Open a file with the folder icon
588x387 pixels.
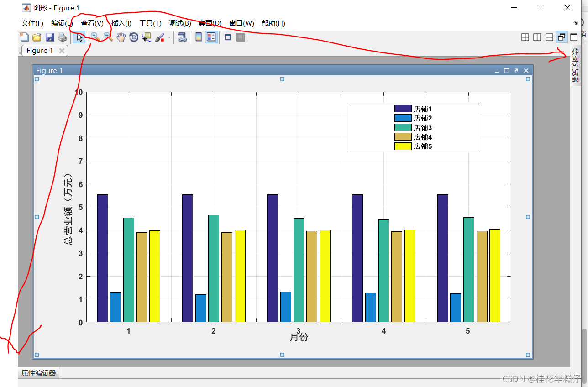[x=37, y=37]
